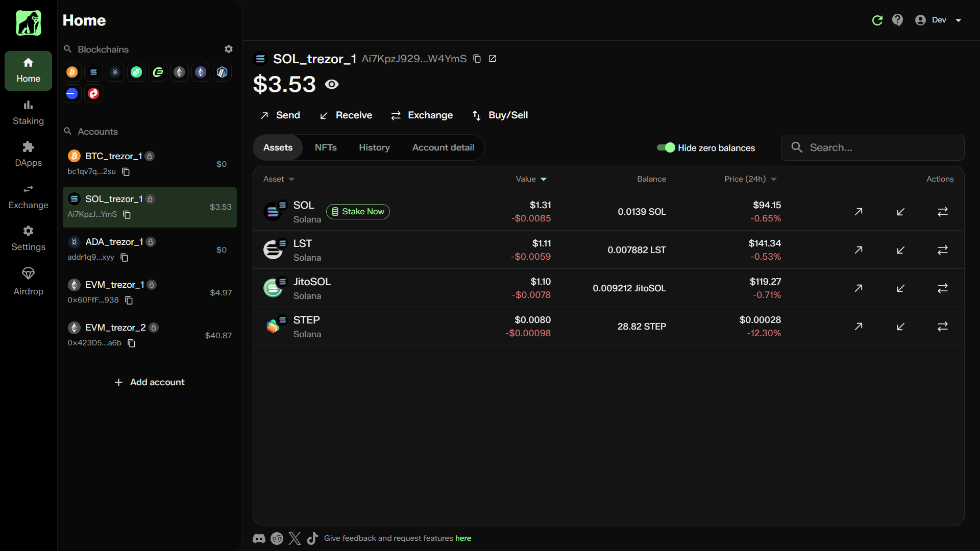Open the help question mark icon
The width and height of the screenshot is (980, 551).
897,20
